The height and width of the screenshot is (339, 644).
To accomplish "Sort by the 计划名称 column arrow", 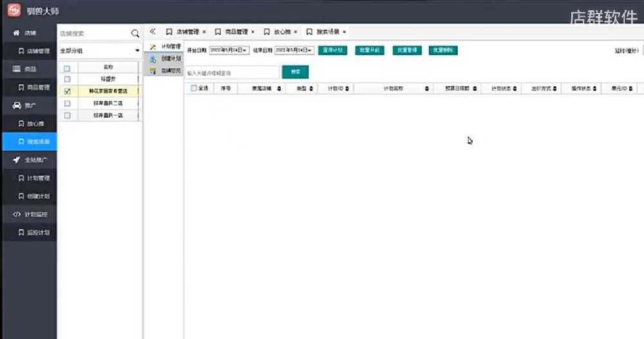I will [427, 88].
